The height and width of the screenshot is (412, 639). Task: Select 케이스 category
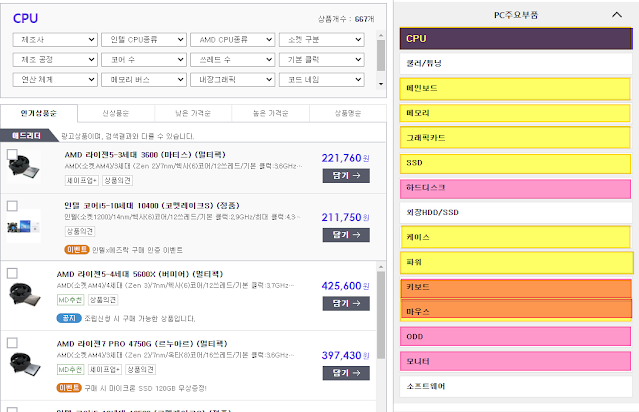point(516,237)
